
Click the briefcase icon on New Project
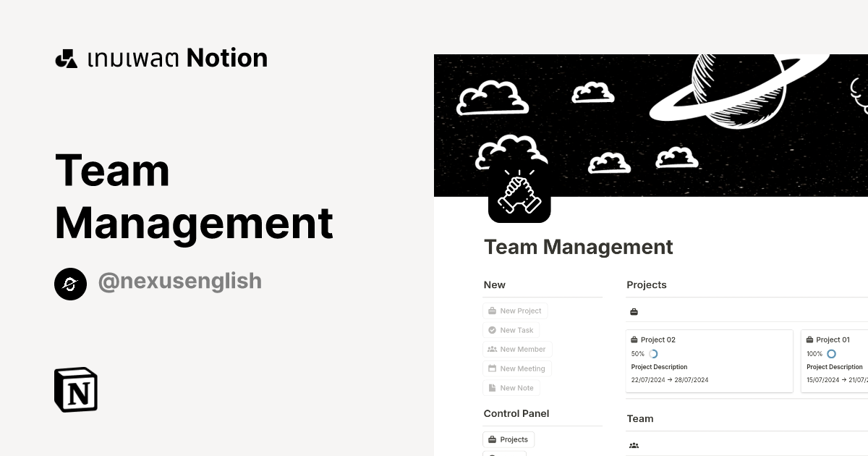(492, 311)
